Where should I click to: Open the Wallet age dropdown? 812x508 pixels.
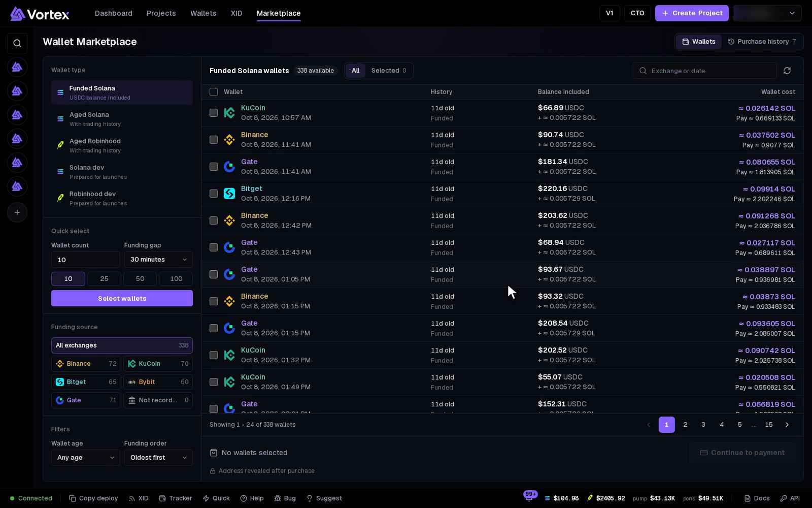[85, 458]
